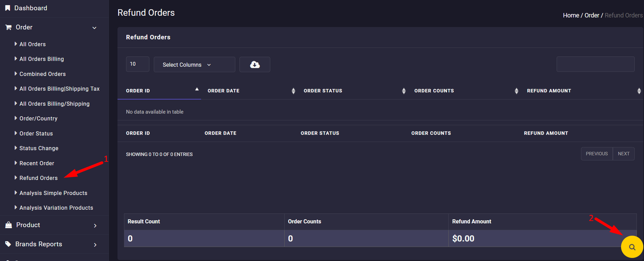This screenshot has width=644, height=261.
Task: Sort by Refund Amount column arrows
Action: [639, 91]
